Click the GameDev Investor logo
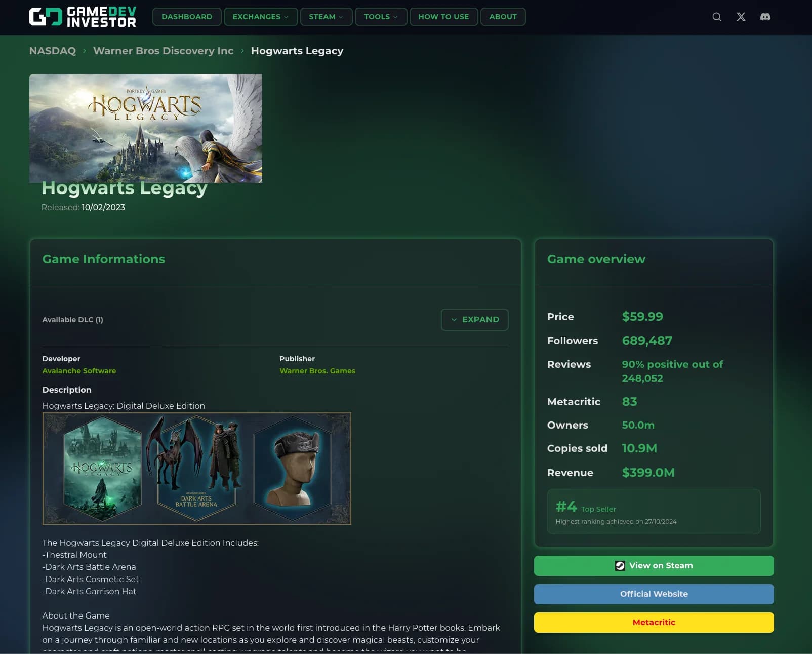Screen dimensions: 812x654 point(83,17)
